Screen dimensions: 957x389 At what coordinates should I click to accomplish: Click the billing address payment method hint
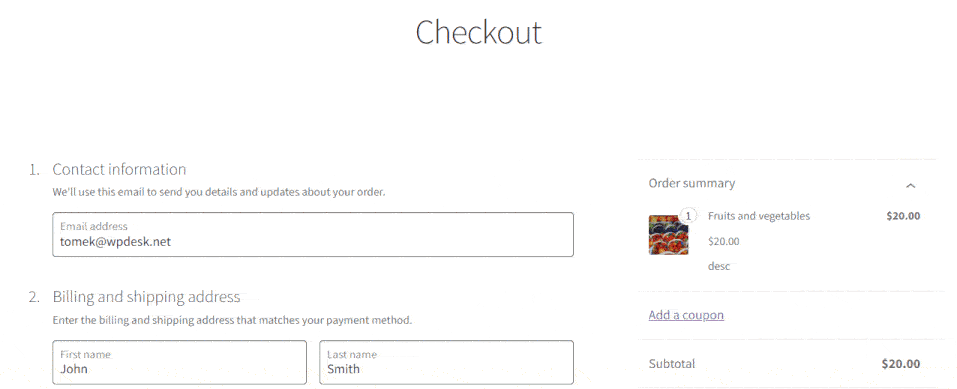pos(232,319)
